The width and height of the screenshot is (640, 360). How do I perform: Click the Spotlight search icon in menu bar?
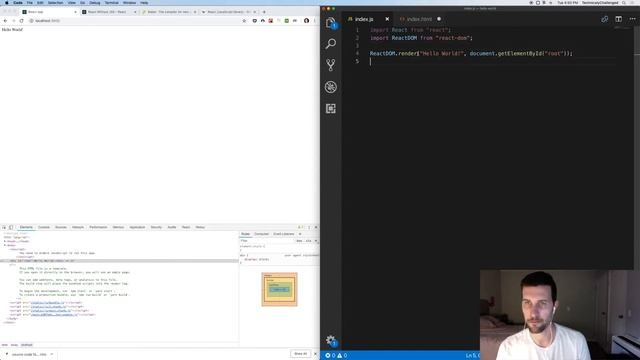coord(624,3)
